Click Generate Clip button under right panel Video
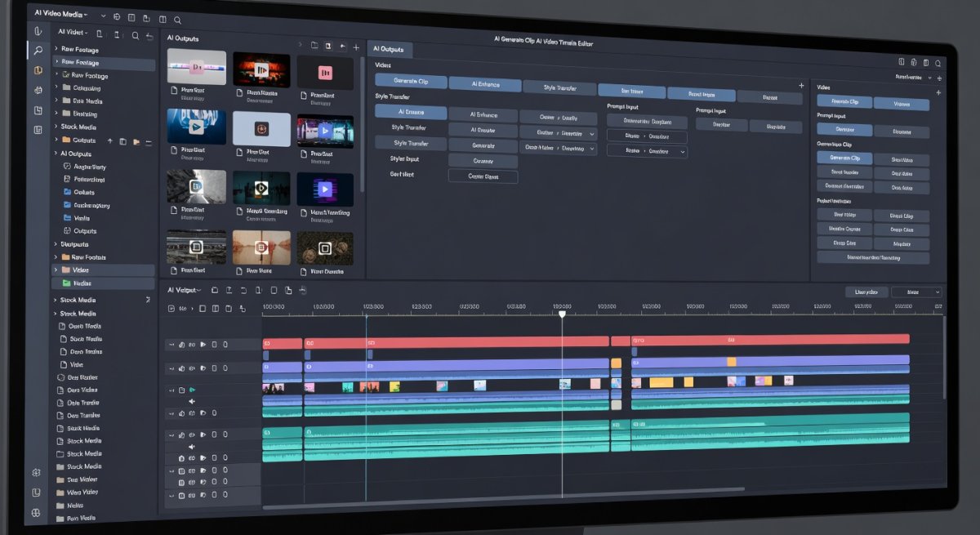Image resolution: width=980 pixels, height=535 pixels. click(844, 102)
